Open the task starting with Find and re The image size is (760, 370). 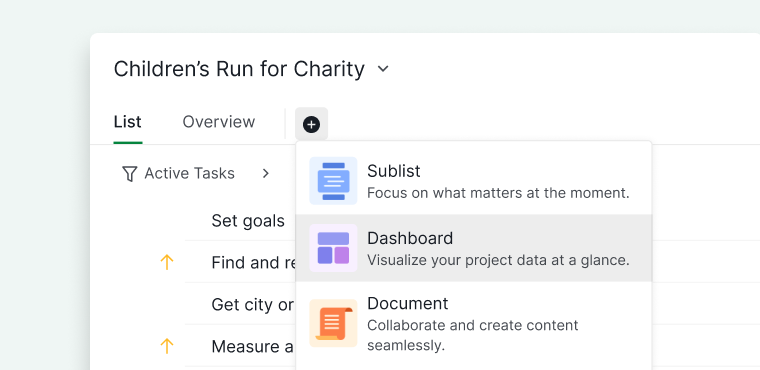click(x=253, y=263)
